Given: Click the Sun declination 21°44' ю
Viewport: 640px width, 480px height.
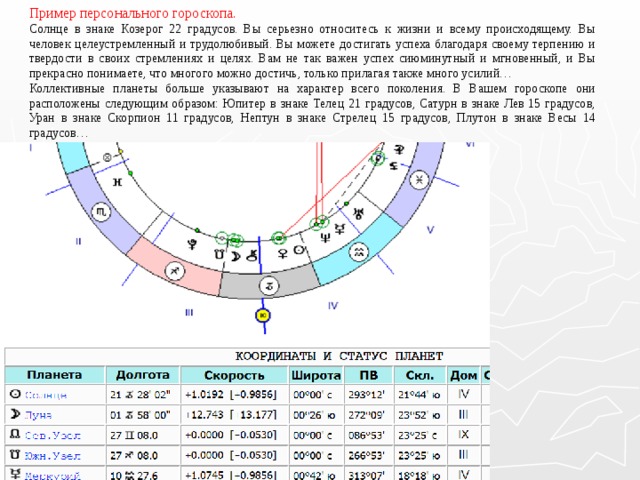Looking at the screenshot, I should pos(419,395).
